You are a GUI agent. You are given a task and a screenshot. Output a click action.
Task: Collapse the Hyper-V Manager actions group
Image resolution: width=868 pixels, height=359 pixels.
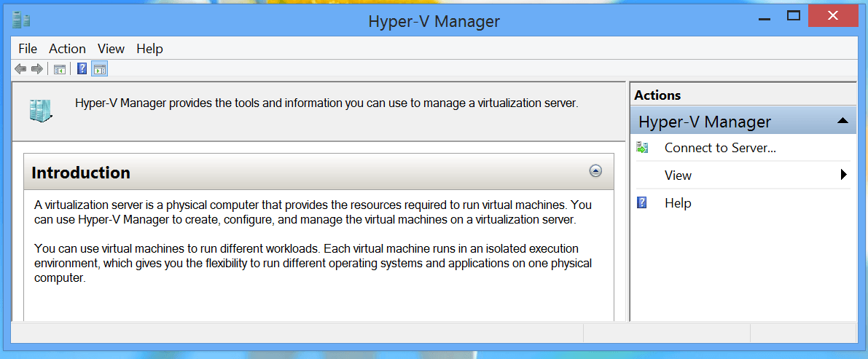click(842, 121)
